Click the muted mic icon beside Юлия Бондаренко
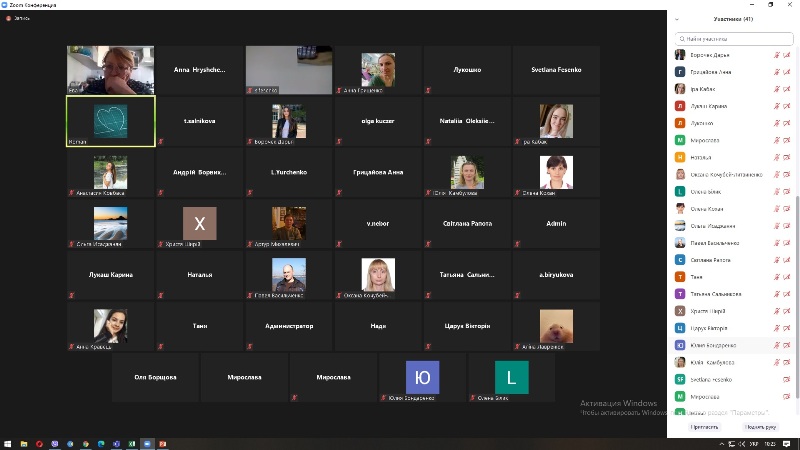Image resolution: width=800 pixels, height=450 pixels. 776,344
